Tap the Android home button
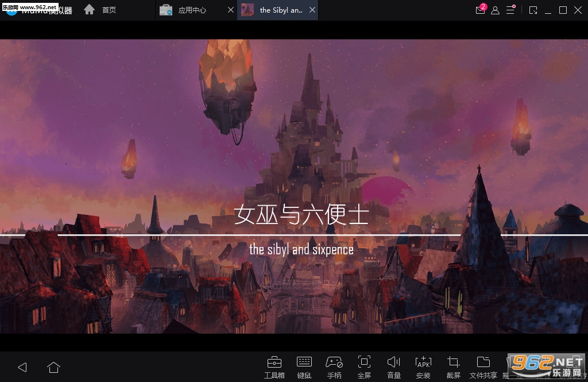This screenshot has width=588, height=382. (53, 367)
